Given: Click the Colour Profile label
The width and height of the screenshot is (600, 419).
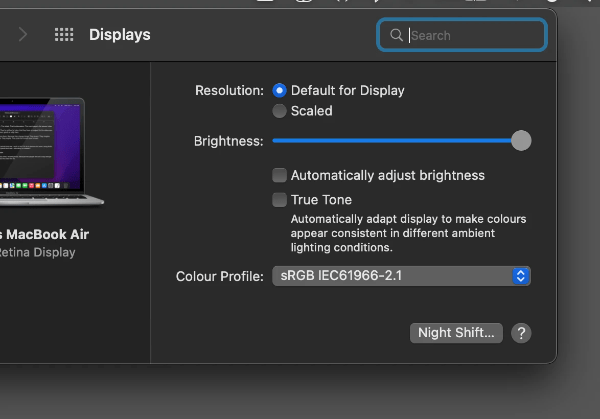Looking at the screenshot, I should [219, 276].
